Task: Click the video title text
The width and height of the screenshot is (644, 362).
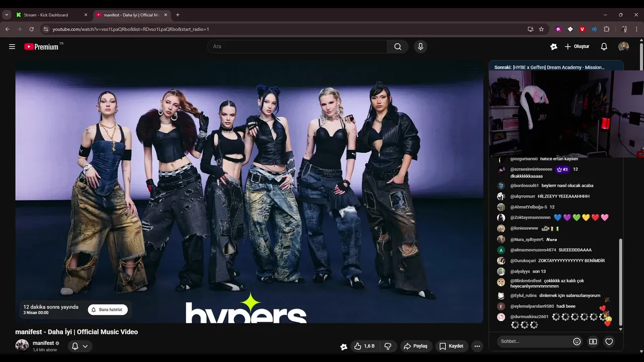Action: point(76,332)
